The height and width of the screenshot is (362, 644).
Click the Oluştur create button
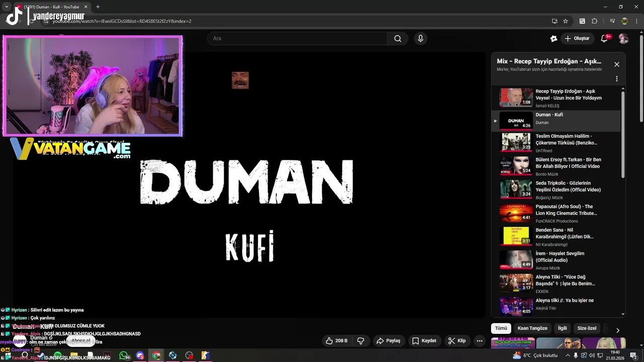(577, 39)
